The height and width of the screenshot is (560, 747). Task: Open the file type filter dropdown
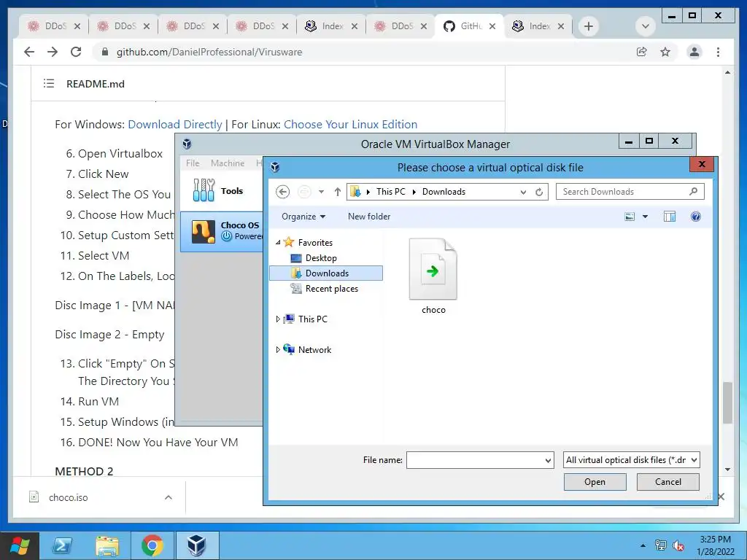631,460
